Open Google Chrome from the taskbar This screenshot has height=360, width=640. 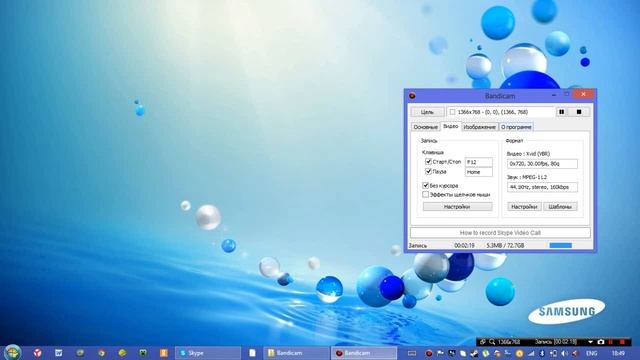tap(101, 353)
